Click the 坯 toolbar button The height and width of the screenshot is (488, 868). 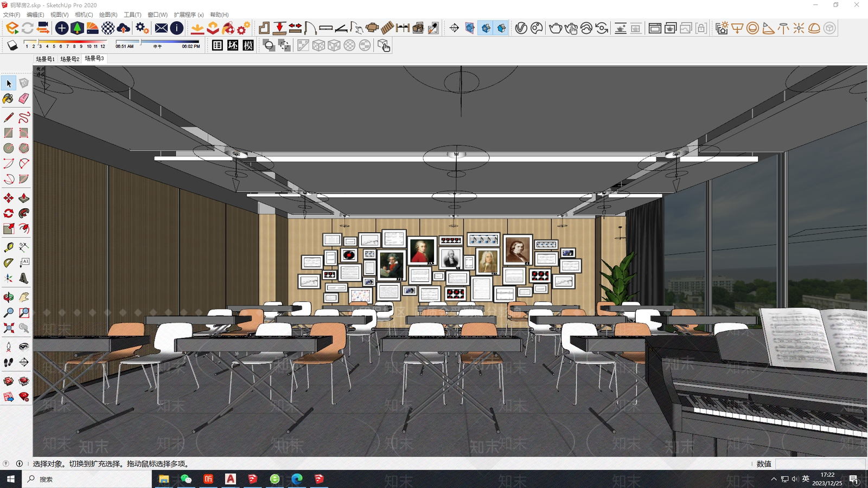point(233,46)
